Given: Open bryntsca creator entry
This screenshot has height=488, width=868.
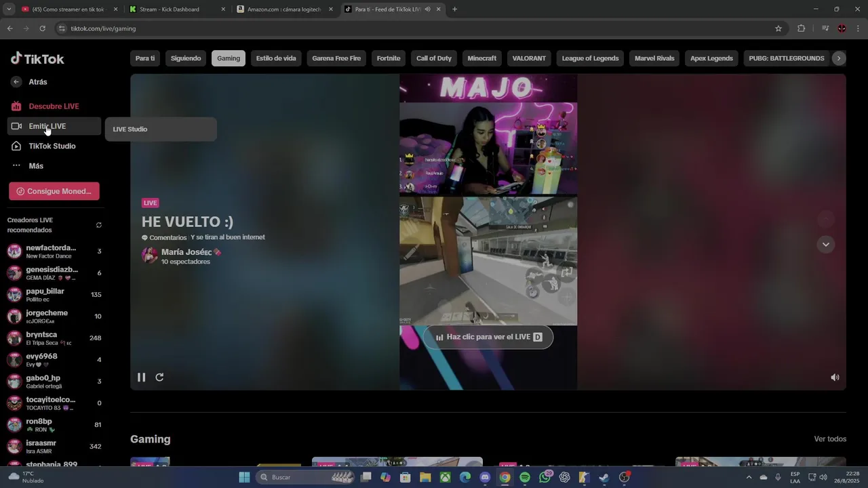Looking at the screenshot, I should [54, 338].
